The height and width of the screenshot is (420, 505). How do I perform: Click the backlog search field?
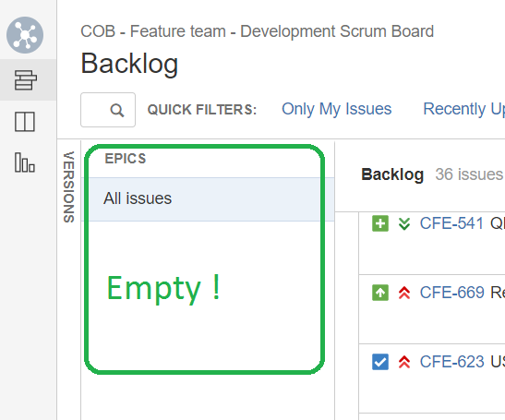coord(108,110)
